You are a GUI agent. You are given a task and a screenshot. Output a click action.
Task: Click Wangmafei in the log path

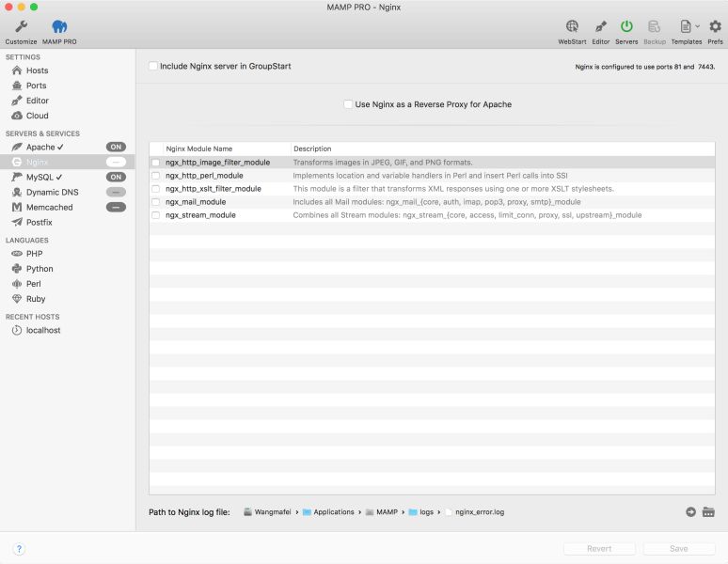(x=267, y=512)
